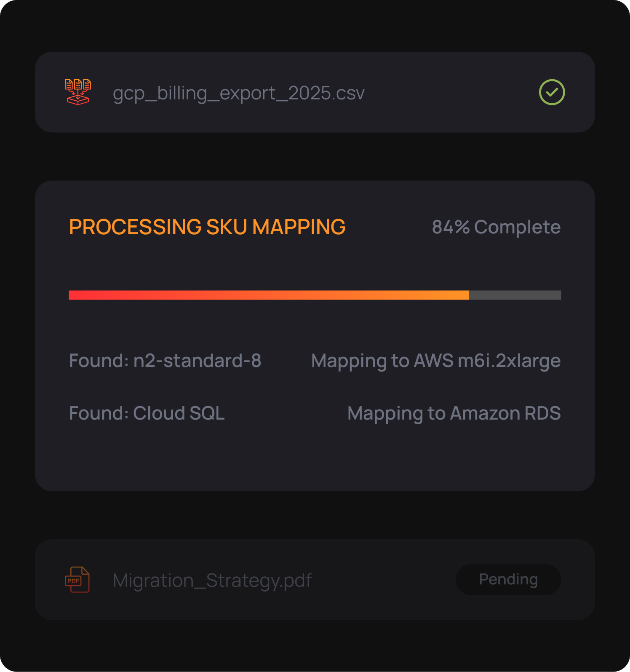Screen dimensions: 630x672
Task: Click the word Complete in progress label
Action: click(x=517, y=227)
